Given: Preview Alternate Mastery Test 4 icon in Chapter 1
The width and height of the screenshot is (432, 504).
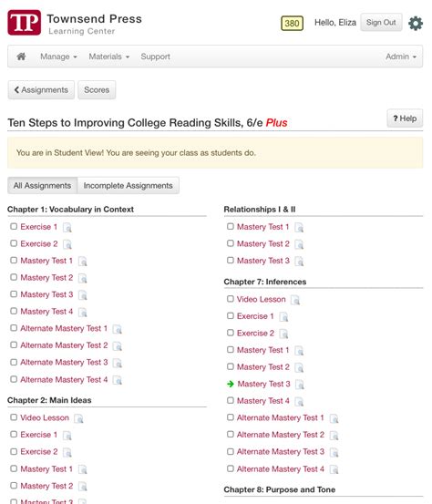Looking at the screenshot, I should coord(118,380).
